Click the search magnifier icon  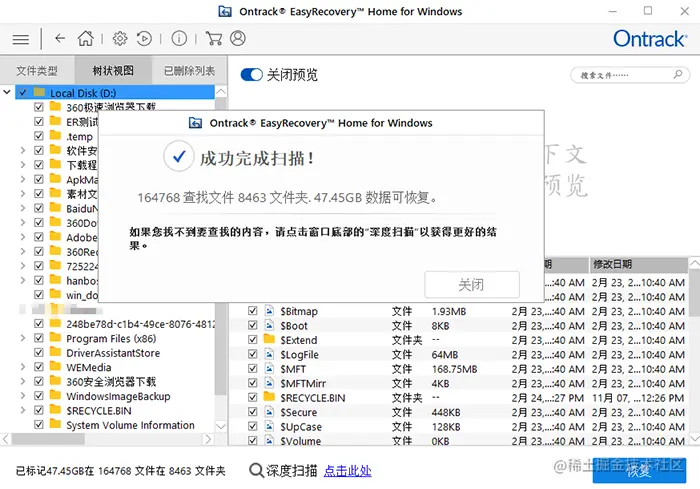pyautogui.click(x=678, y=74)
